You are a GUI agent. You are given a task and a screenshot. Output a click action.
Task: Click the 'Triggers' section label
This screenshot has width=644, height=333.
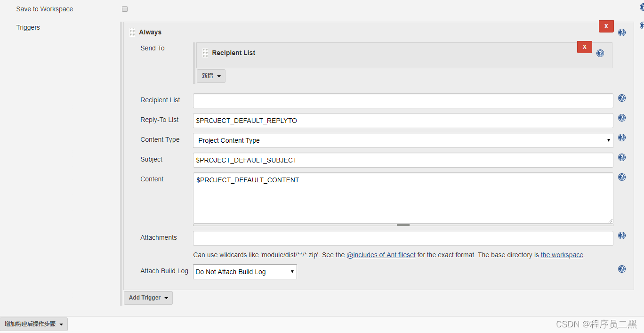click(28, 27)
